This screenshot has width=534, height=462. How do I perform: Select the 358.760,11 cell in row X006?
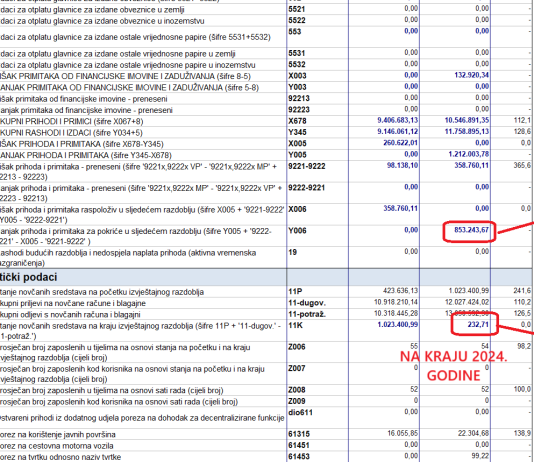400,208
